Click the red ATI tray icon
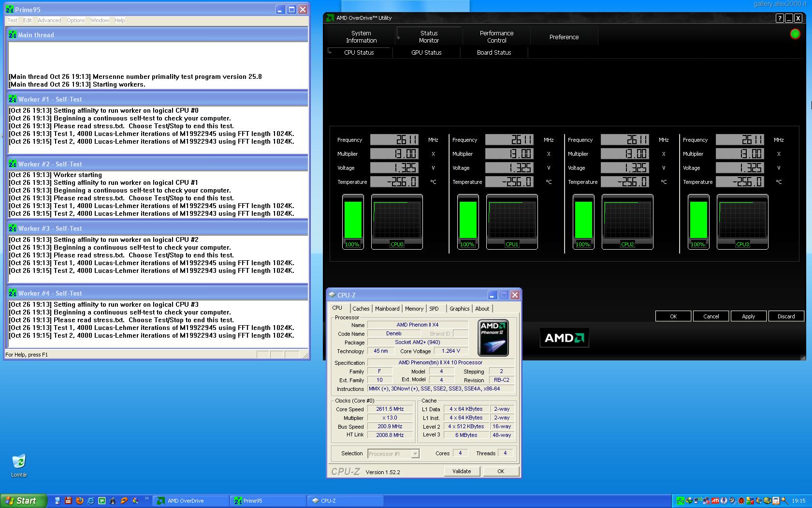The width and height of the screenshot is (812, 508). (x=715, y=501)
